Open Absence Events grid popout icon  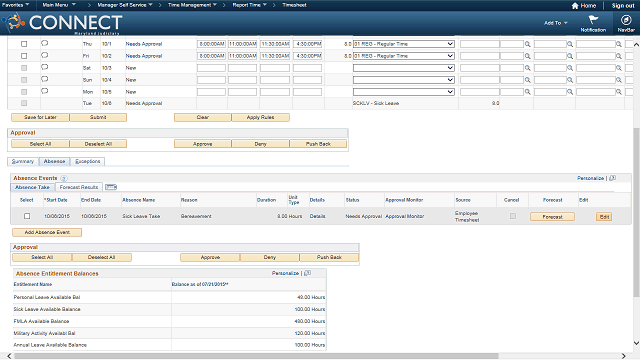pyautogui.click(x=612, y=178)
